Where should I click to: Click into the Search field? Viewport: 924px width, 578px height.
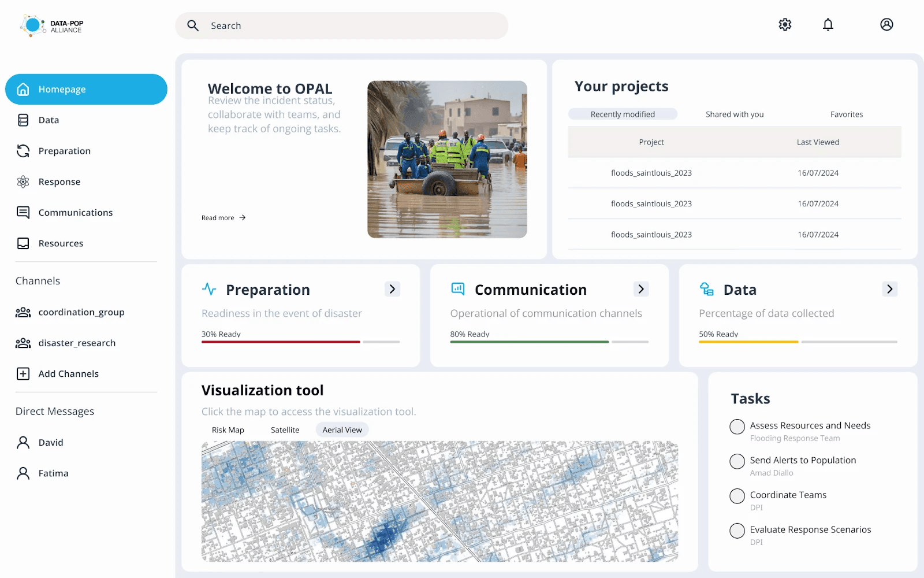(x=342, y=25)
